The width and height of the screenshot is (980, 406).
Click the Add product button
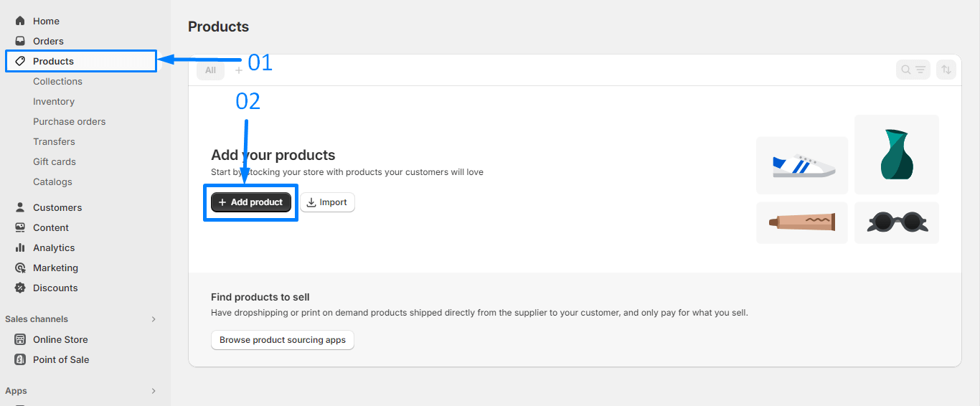[x=251, y=202]
